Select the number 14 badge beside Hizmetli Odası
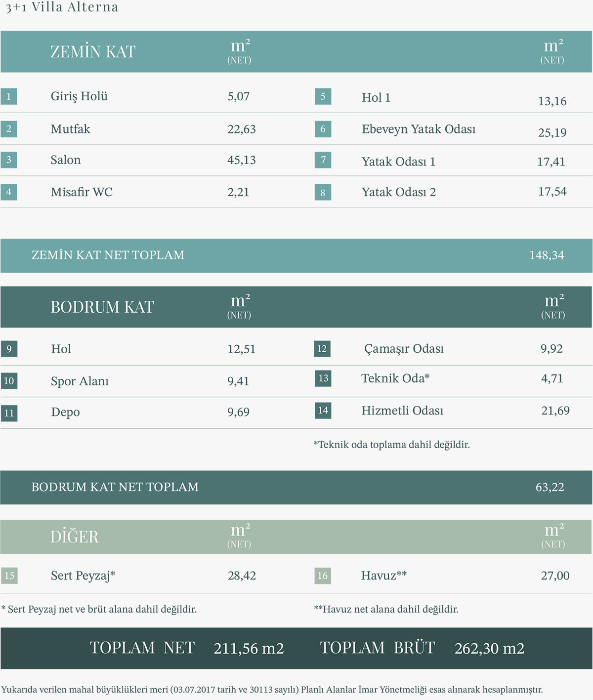The width and height of the screenshot is (593, 700). (323, 411)
